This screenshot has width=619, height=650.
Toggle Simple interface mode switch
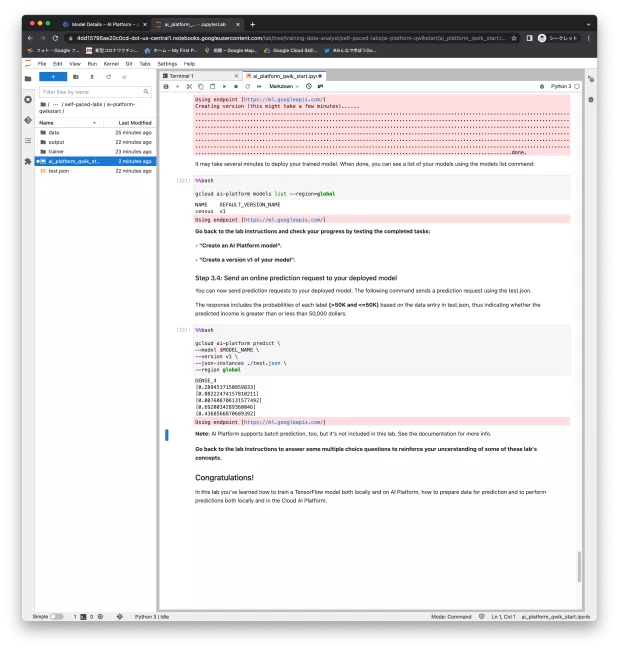click(x=56, y=617)
